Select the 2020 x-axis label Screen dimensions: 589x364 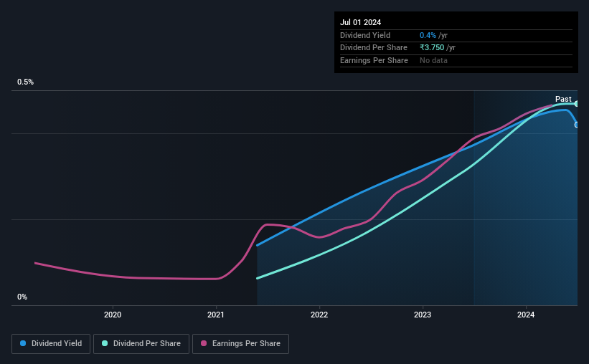coord(113,315)
